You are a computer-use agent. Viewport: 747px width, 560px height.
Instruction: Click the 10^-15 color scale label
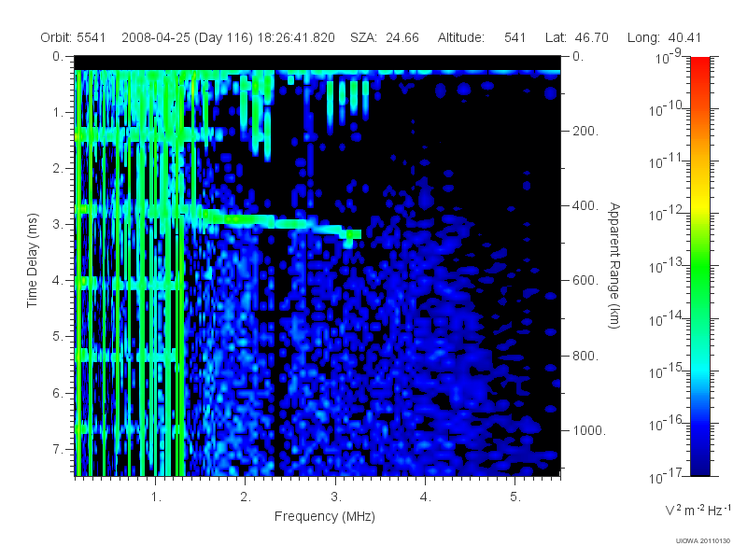[x=665, y=371]
